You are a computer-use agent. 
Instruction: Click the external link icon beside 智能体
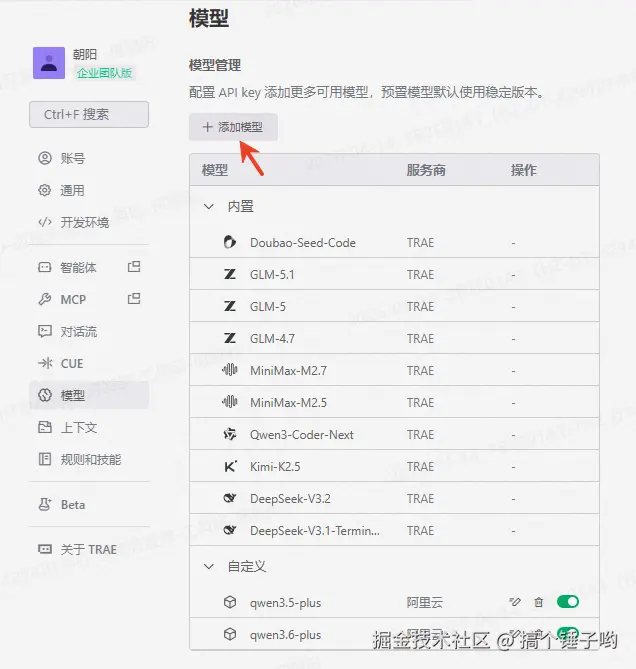(134, 267)
